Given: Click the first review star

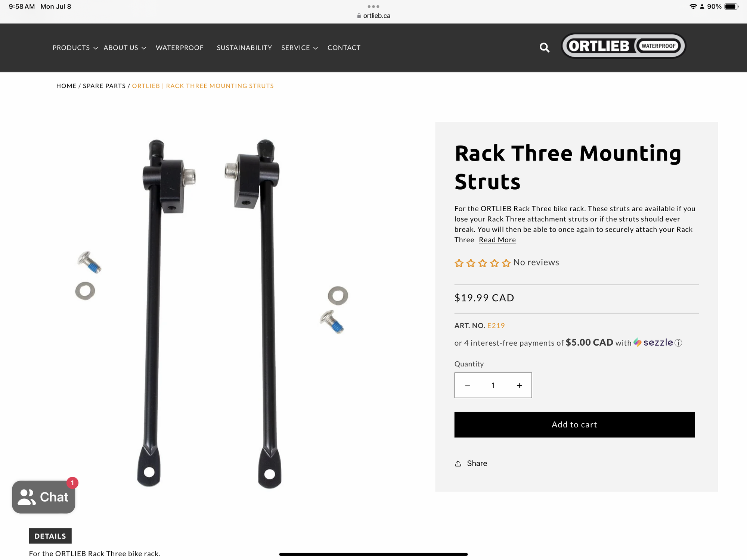Looking at the screenshot, I should tap(459, 263).
